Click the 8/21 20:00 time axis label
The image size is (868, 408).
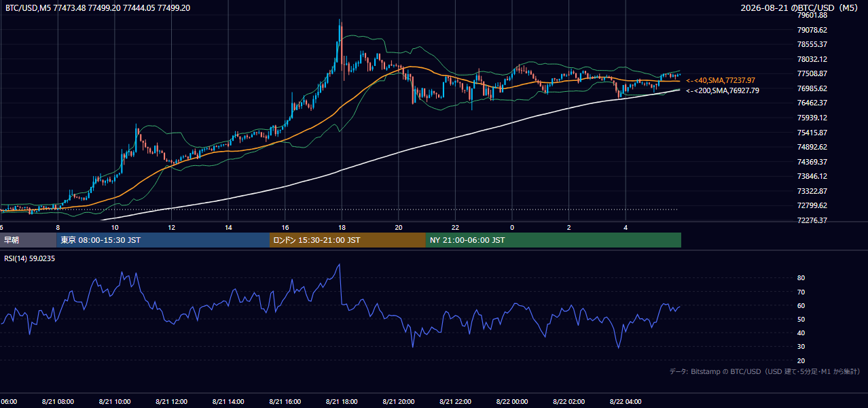tap(399, 402)
